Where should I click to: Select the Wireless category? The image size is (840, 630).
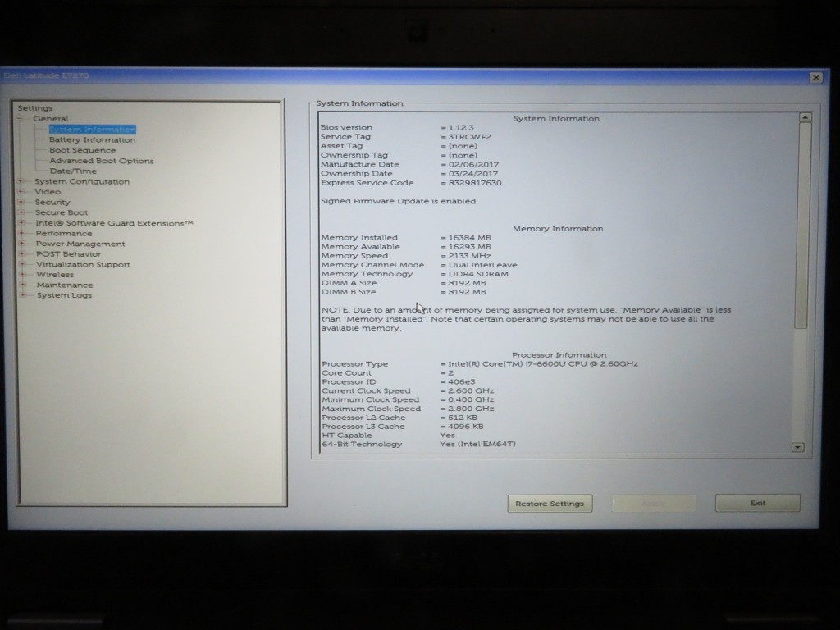55,275
